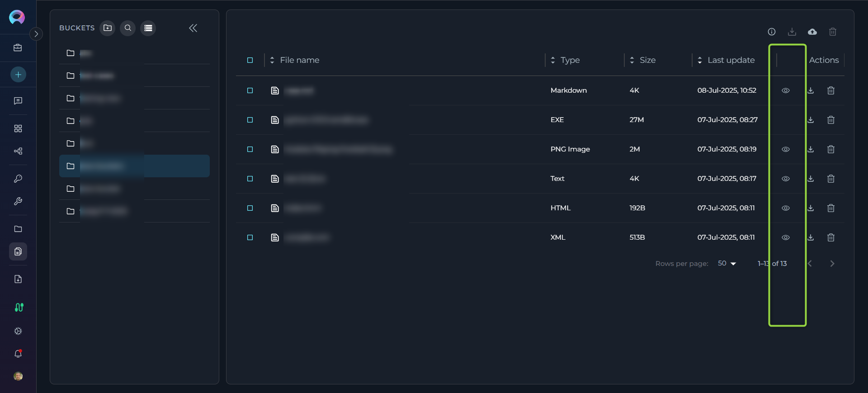Preview the Markdown file with eye icon
Screen dimensions: 868x393
[x=786, y=90]
